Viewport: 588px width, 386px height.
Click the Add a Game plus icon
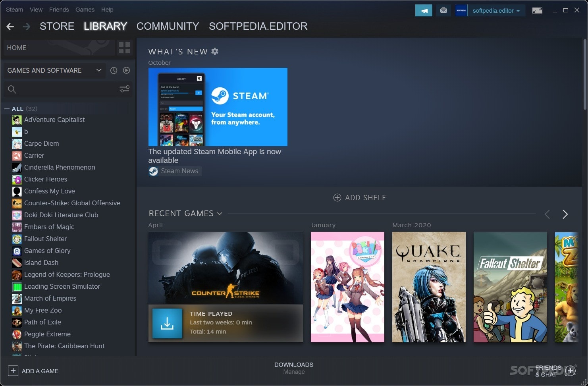13,371
